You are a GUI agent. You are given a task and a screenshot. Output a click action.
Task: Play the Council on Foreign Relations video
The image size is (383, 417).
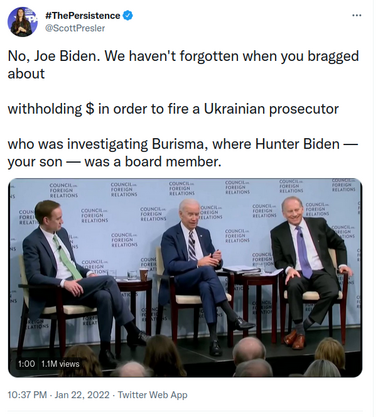point(185,278)
